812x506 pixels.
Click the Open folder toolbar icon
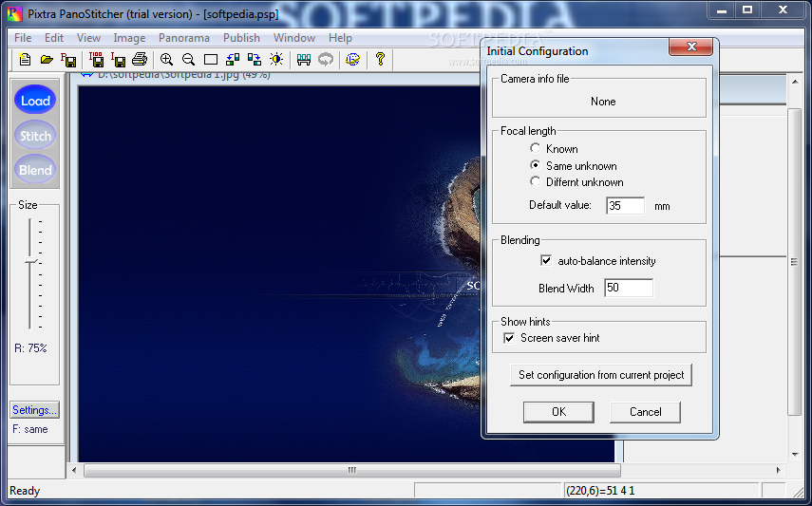point(47,60)
